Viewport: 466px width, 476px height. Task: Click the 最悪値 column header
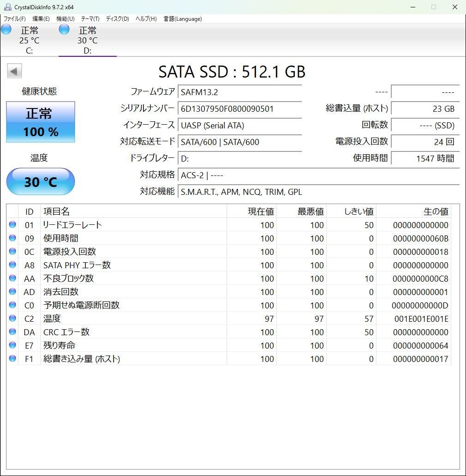tap(302, 211)
